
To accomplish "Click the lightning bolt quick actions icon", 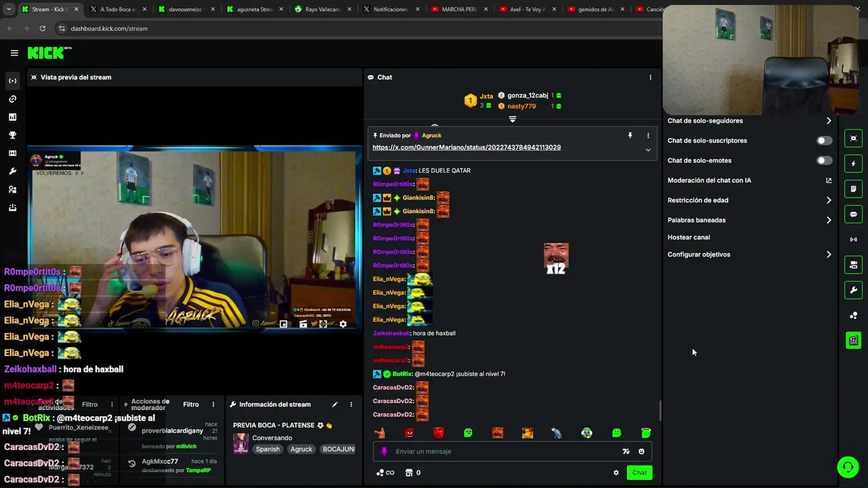I will [853, 163].
